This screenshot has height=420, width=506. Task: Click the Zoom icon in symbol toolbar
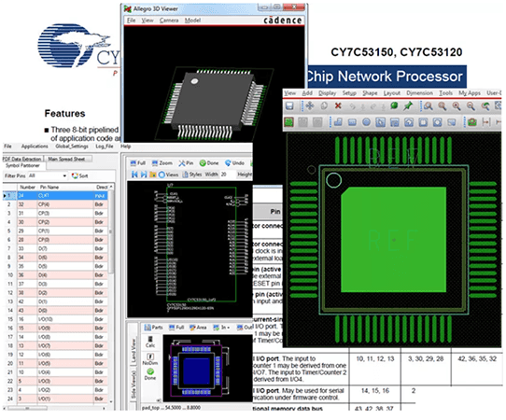pos(162,163)
